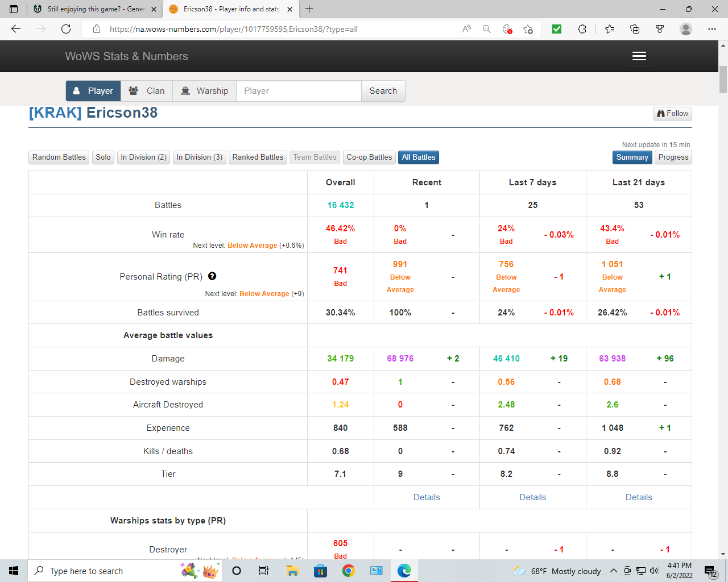Image resolution: width=728 pixels, height=582 pixels.
Task: Open the Edge settings and more menu
Action: 712,29
